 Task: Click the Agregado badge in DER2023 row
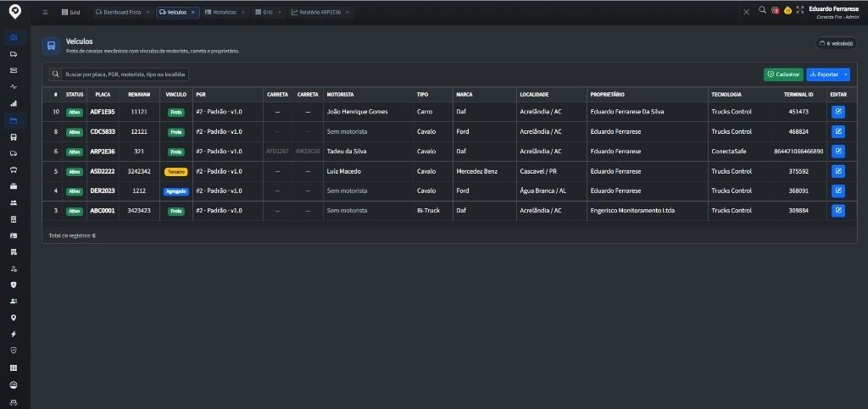[176, 191]
